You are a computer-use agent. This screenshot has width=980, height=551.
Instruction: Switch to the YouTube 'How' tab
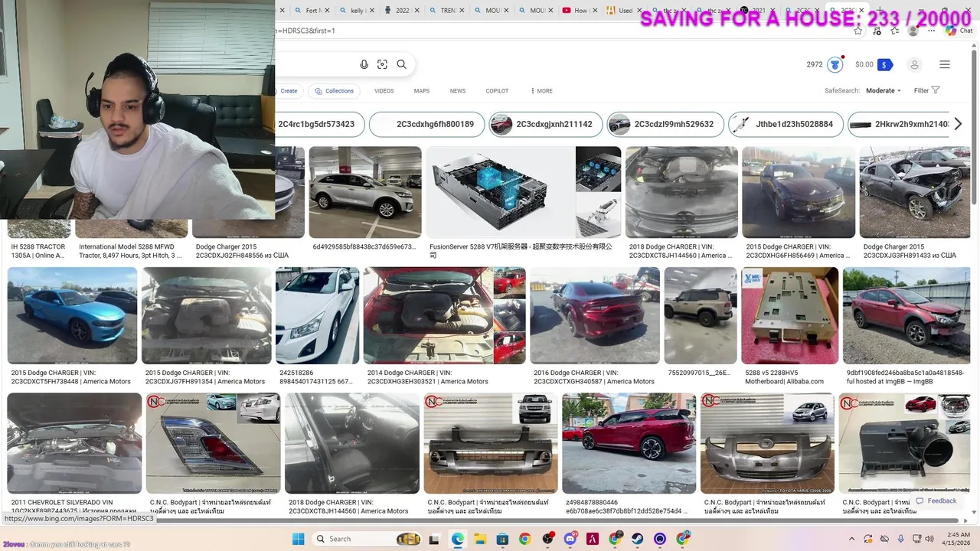coord(578,11)
